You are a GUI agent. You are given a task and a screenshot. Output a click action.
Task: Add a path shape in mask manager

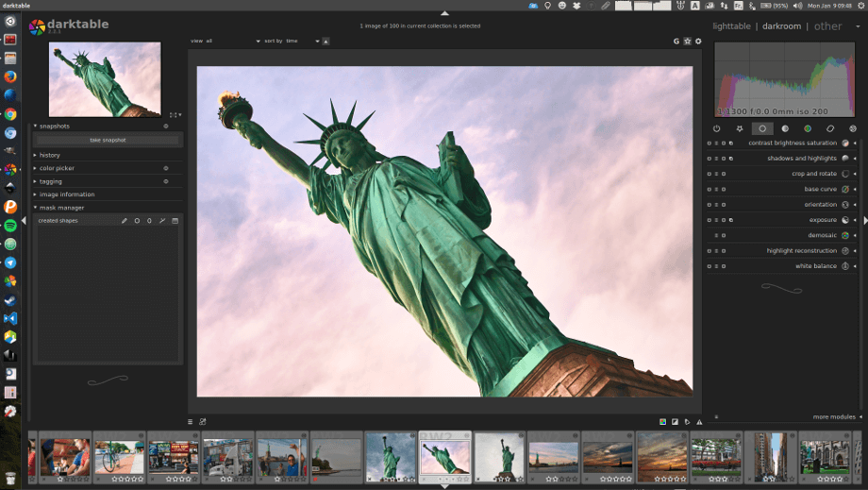pyautogui.click(x=162, y=220)
